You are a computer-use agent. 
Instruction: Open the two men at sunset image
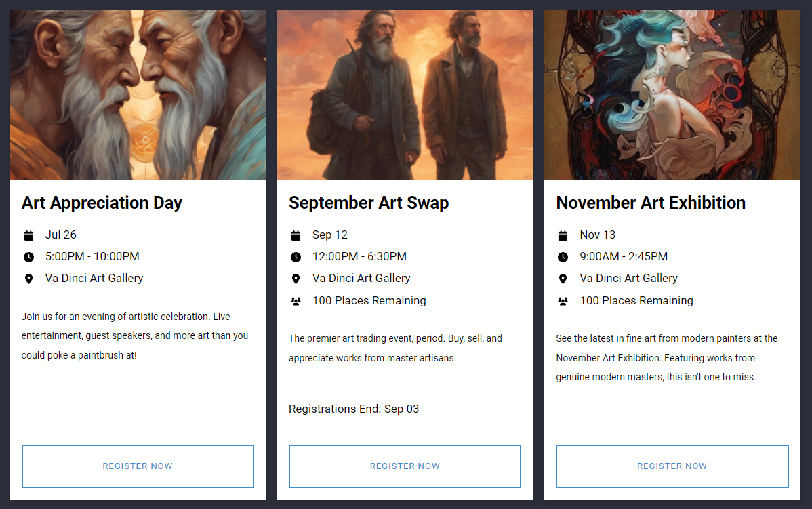[405, 95]
